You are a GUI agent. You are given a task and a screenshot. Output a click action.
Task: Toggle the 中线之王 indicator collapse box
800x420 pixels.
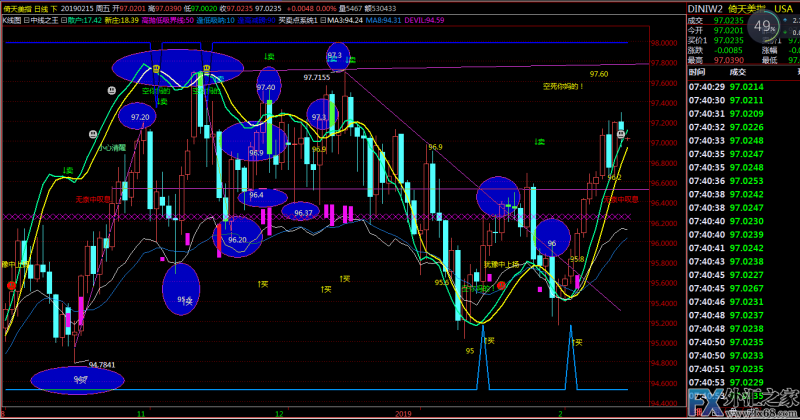pyautogui.click(x=26, y=19)
